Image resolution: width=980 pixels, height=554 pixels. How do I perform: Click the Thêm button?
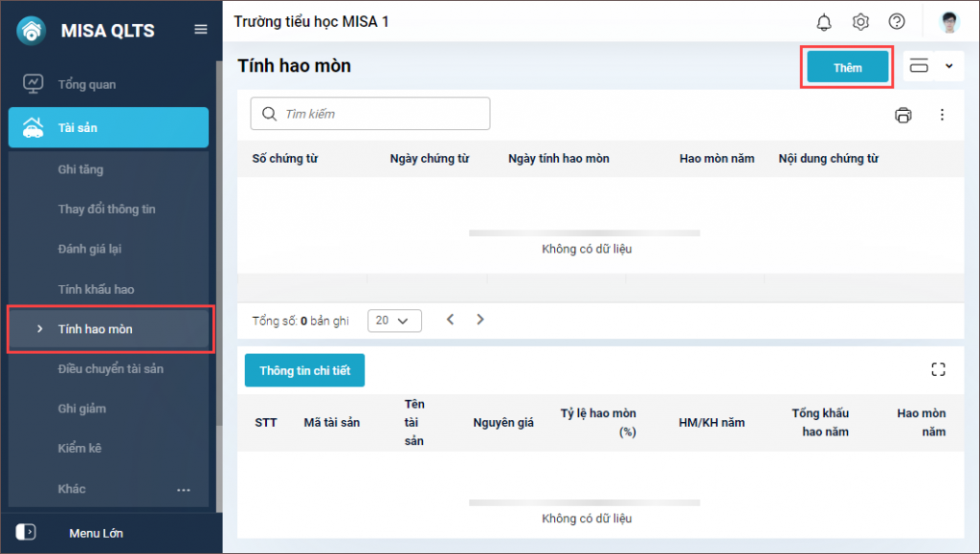pos(846,66)
